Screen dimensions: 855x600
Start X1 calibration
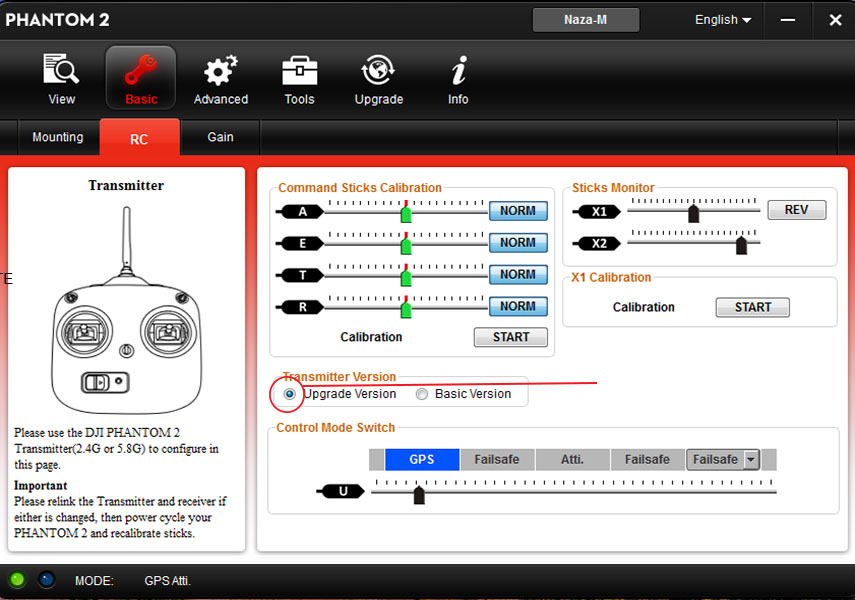pos(752,307)
